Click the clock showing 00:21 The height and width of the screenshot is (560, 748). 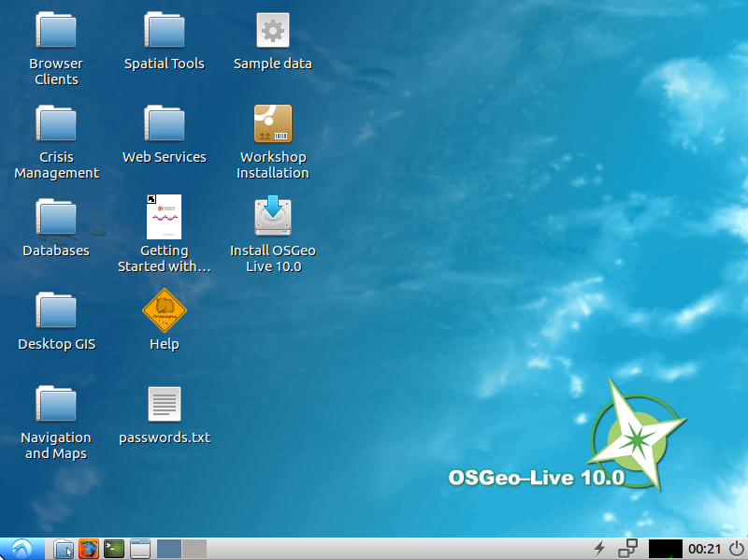pyautogui.click(x=704, y=549)
